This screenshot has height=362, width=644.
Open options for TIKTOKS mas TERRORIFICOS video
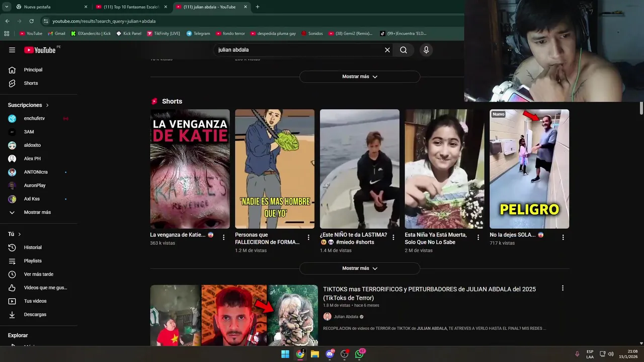click(x=562, y=288)
